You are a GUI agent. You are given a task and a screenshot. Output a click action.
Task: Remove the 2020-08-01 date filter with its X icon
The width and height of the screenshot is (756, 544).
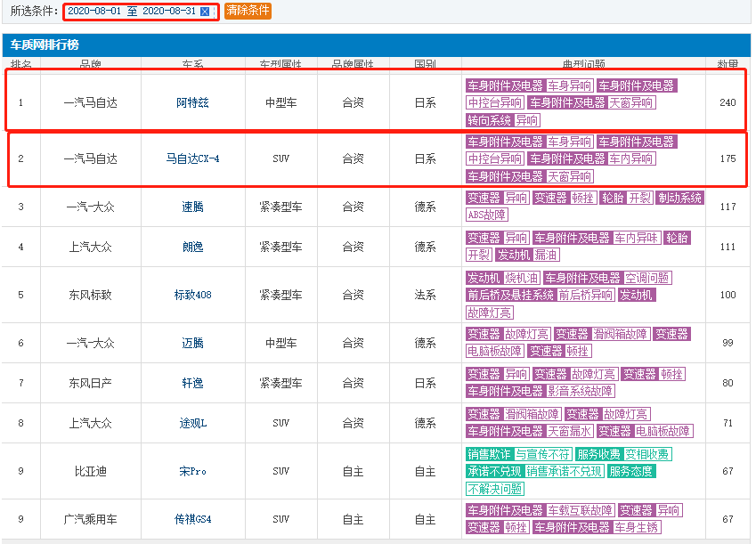205,12
